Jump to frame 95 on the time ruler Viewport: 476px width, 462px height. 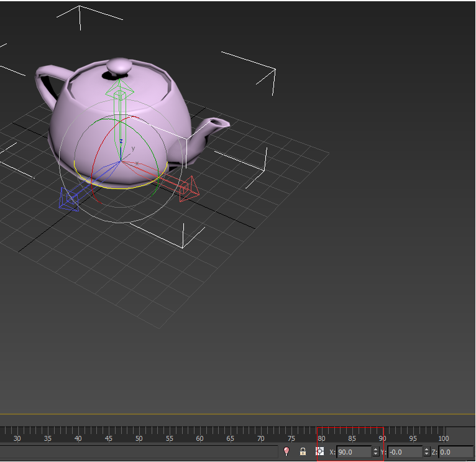(x=413, y=438)
